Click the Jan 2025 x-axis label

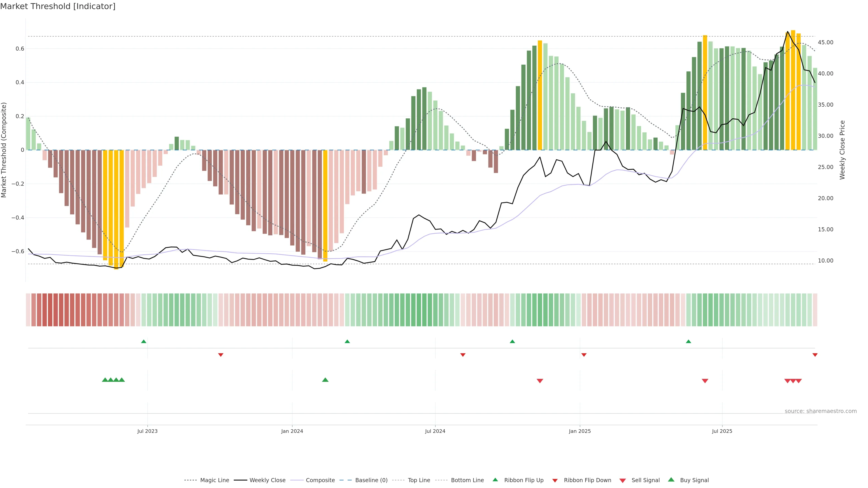tap(580, 431)
